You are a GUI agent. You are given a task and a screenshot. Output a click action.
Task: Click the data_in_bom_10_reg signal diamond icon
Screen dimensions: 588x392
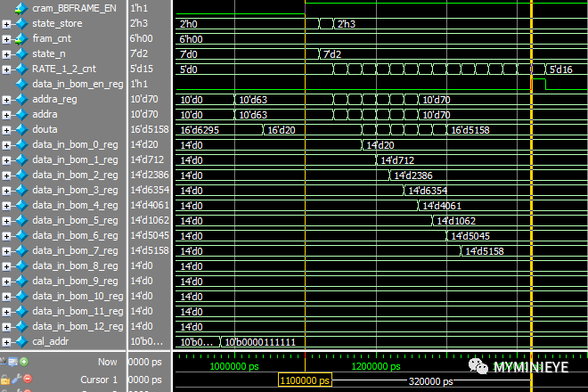coord(21,296)
